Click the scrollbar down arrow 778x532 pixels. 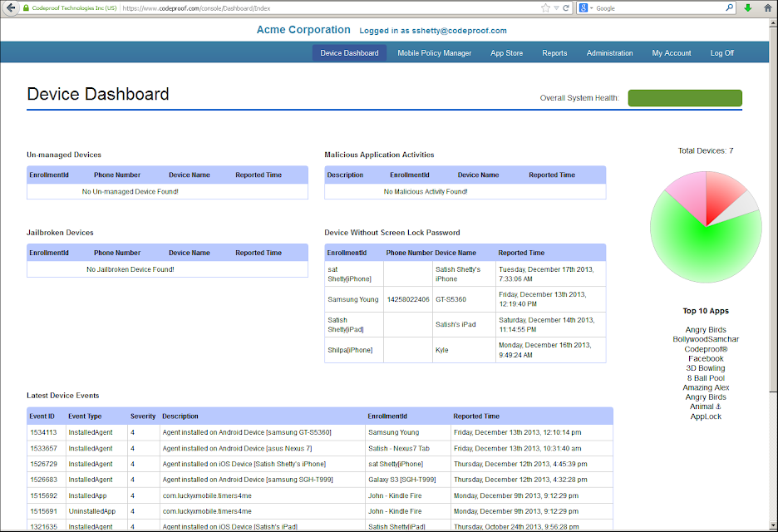[x=774, y=525]
